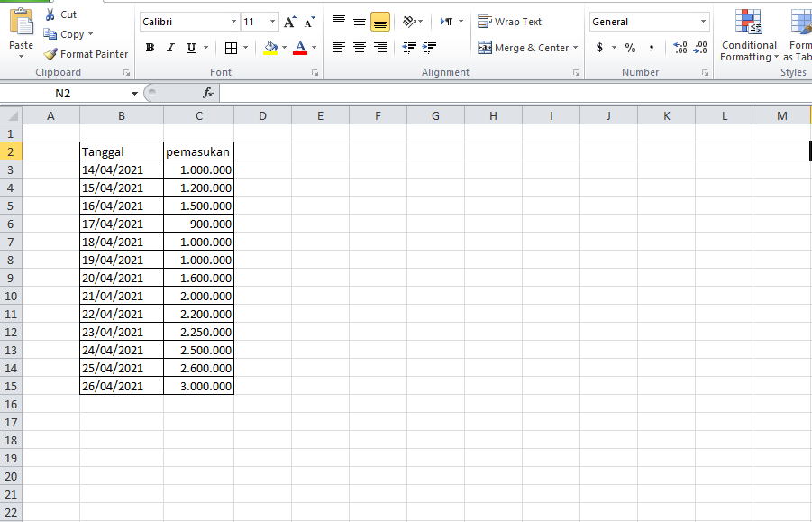Screen dimensions: 812x522
Task: Open the Orientation text rotation icon
Action: tap(409, 22)
